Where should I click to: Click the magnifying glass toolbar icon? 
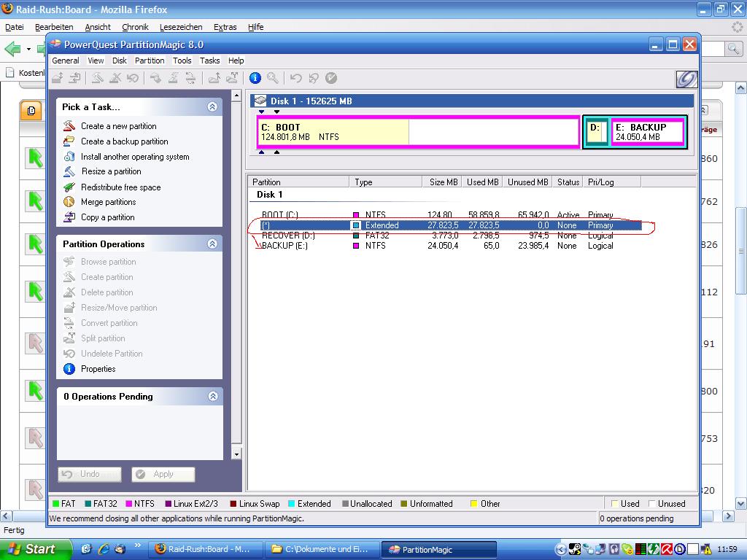point(273,78)
